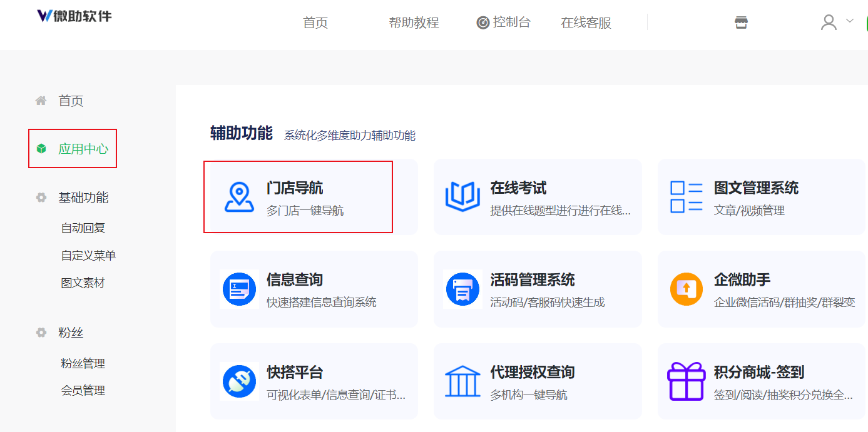Image resolution: width=868 pixels, height=432 pixels.
Task: Open 在线客服 link in header
Action: [x=586, y=23]
